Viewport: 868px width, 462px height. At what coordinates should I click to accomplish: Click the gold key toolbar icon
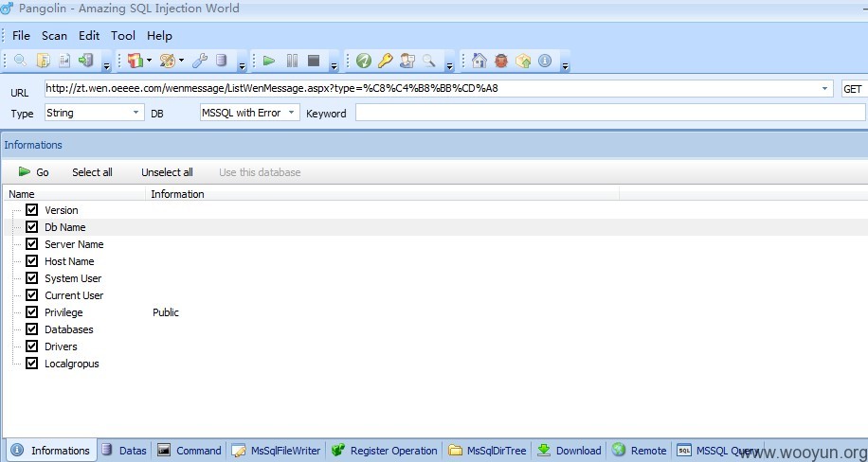tap(386, 61)
